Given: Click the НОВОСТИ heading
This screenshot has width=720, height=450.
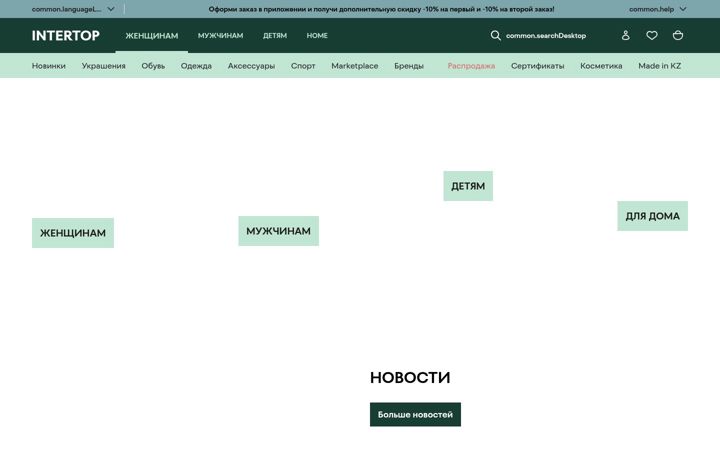Looking at the screenshot, I should 410,377.
